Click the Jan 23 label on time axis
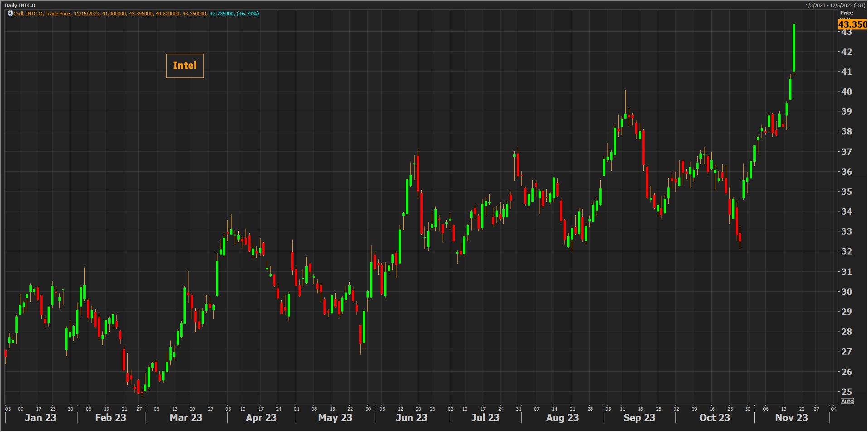Viewport: 868px width, 432px height. pyautogui.click(x=41, y=418)
